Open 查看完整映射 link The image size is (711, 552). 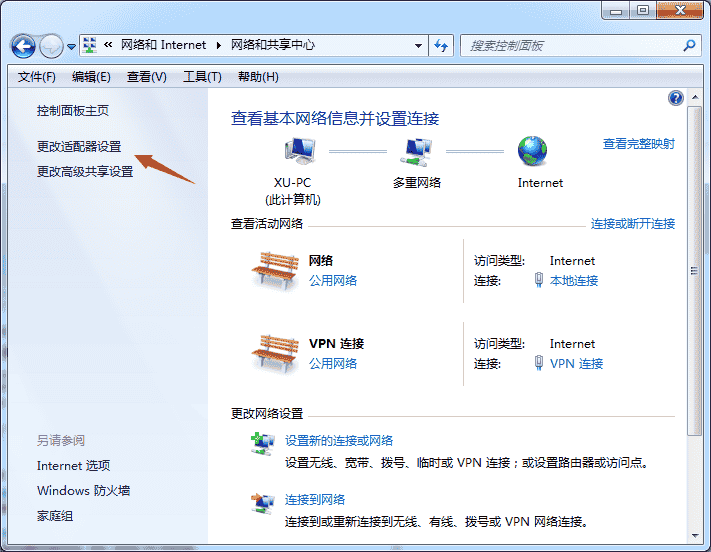pos(638,144)
